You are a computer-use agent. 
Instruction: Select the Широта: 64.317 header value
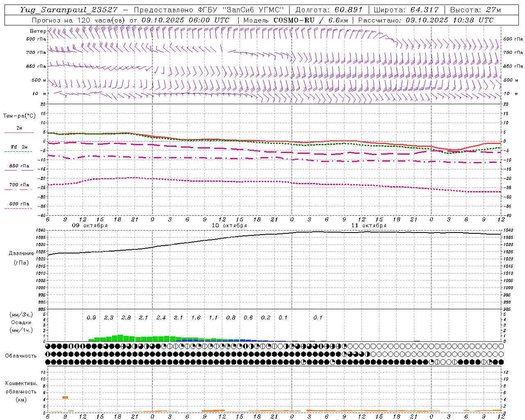tap(406, 10)
